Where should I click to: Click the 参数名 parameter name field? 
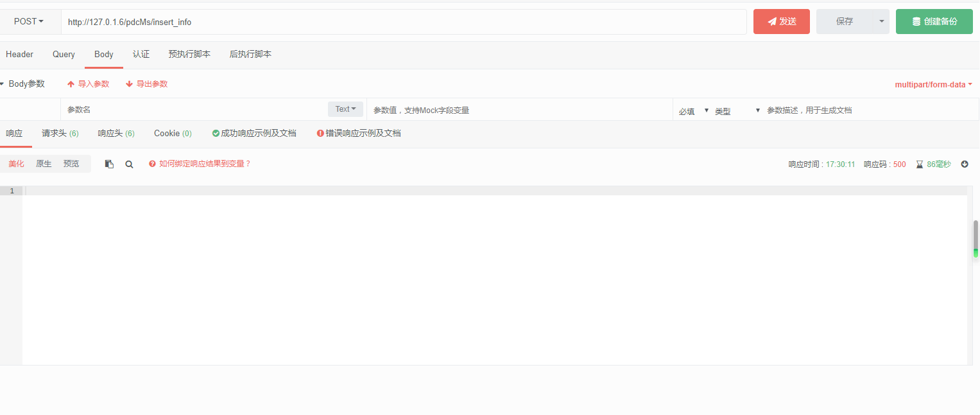[x=196, y=110]
